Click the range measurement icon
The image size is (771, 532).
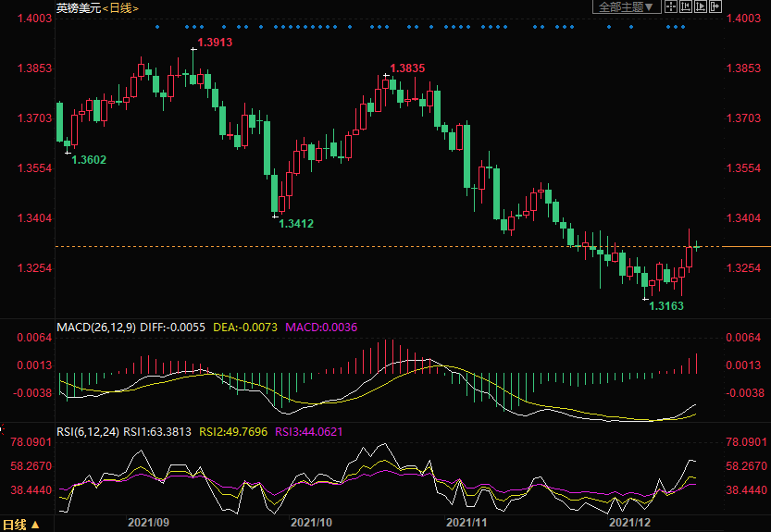686,6
